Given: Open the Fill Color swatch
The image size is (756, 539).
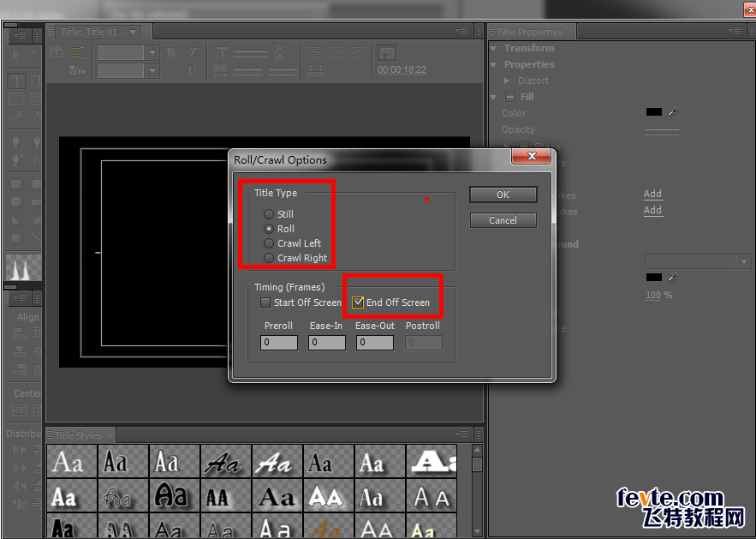Looking at the screenshot, I should [654, 112].
